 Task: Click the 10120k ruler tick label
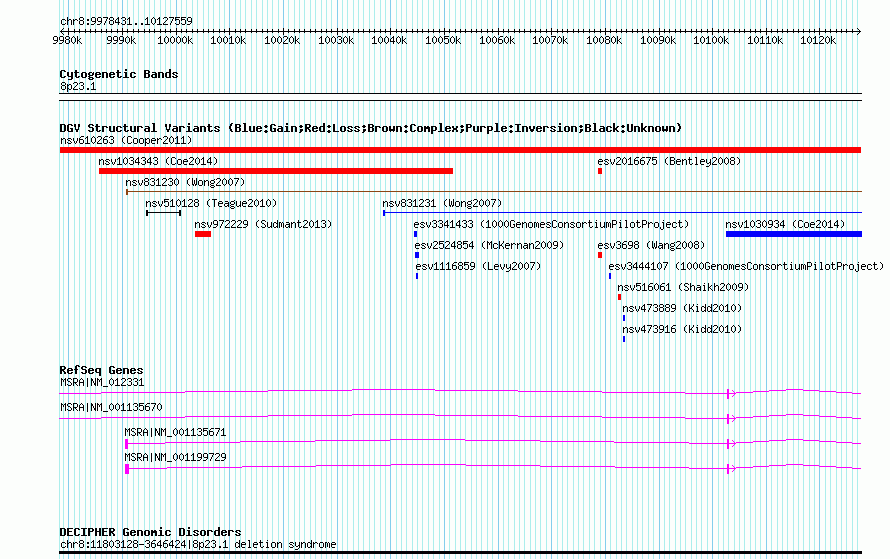818,40
